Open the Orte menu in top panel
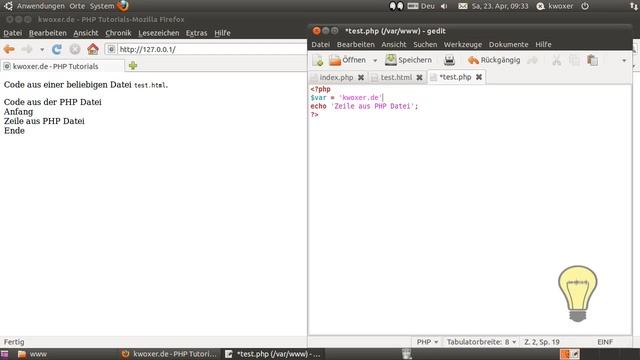Viewport: 640px width, 360px height. click(x=77, y=6)
